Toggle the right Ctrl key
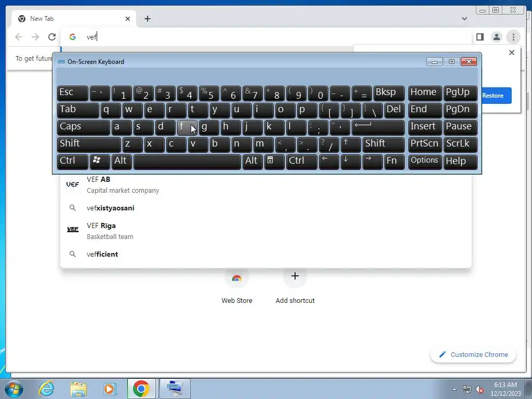Image resolution: width=532 pixels, height=399 pixels. point(302,162)
